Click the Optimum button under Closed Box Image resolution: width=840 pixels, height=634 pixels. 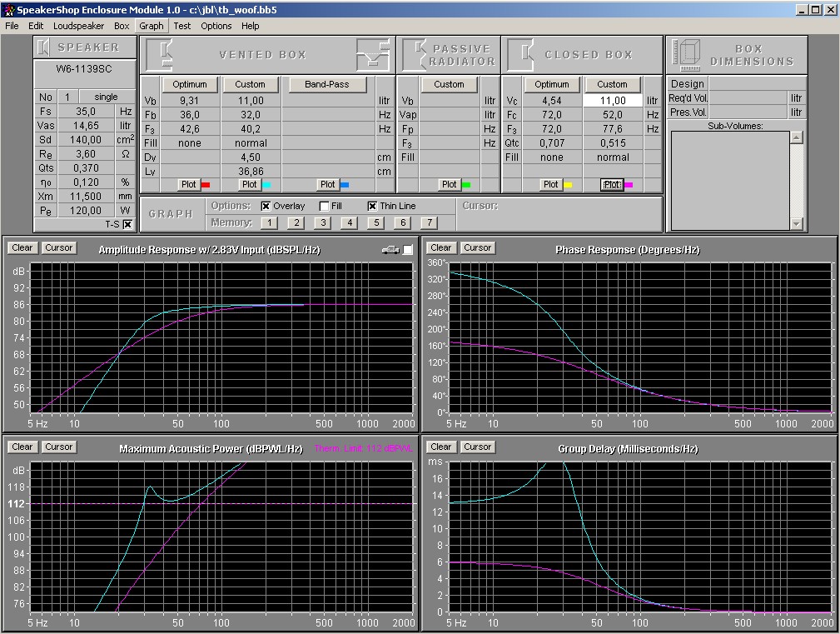coord(551,84)
